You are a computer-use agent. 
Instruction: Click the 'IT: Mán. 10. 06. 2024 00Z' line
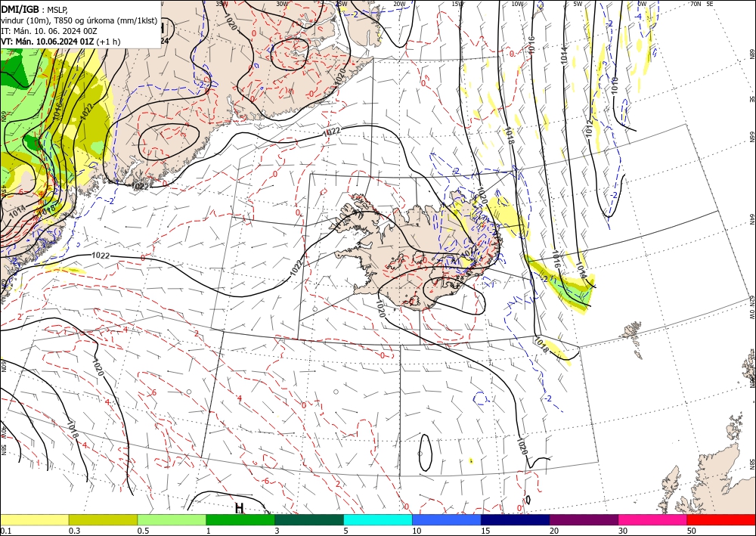pos(49,31)
